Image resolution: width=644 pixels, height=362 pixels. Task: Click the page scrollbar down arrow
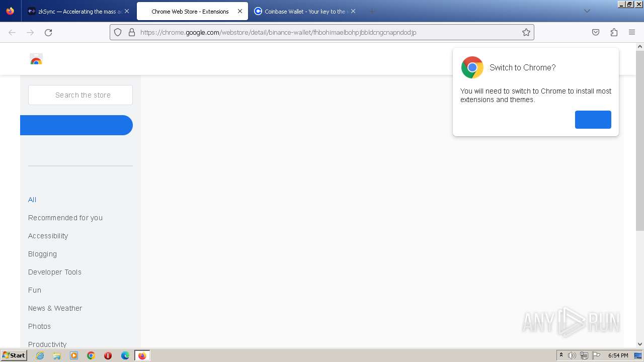(x=640, y=344)
